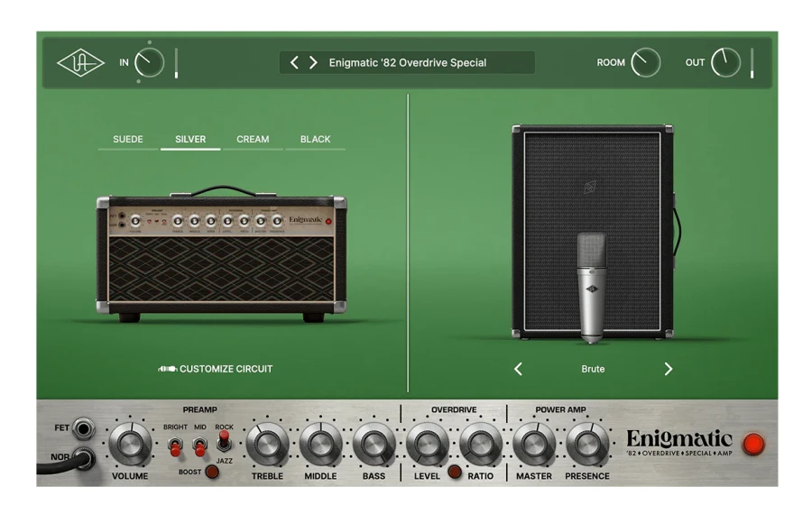Click the overdrive RATIO knob
Screen dimensions: 812x514
481,444
